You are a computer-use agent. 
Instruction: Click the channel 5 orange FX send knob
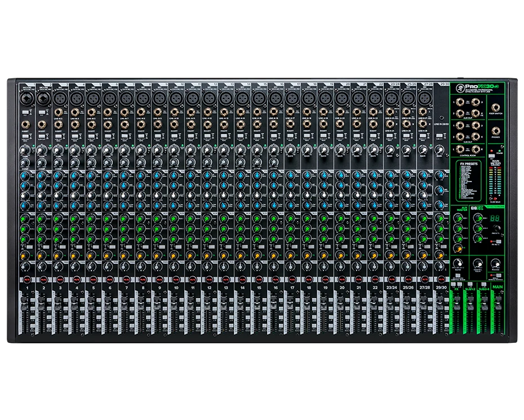(x=90, y=256)
